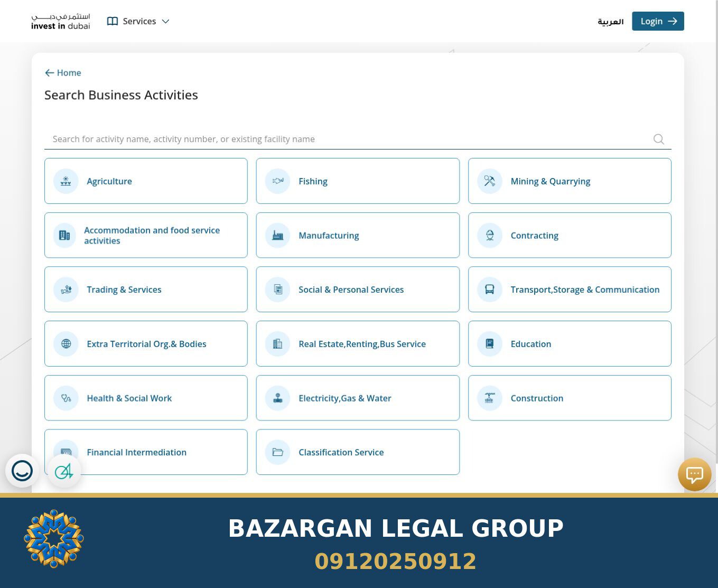Open the Education label text
The image size is (718, 588).
pyautogui.click(x=531, y=344)
